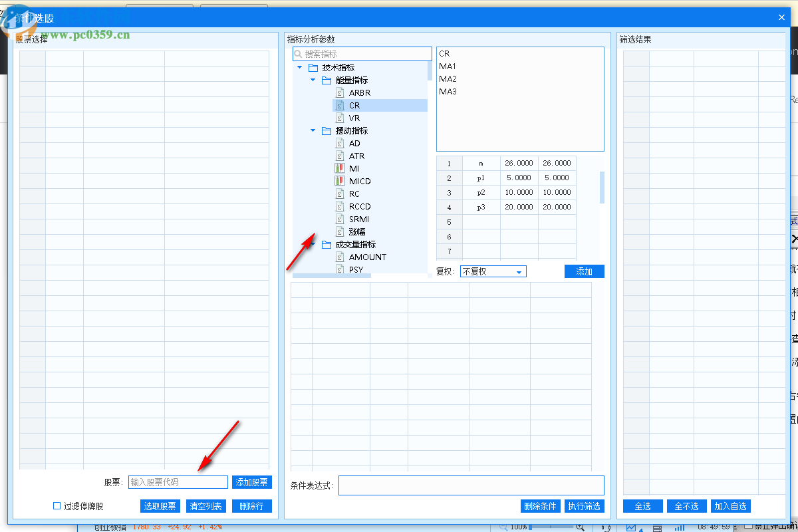Click the 删除条件 button

click(x=541, y=506)
